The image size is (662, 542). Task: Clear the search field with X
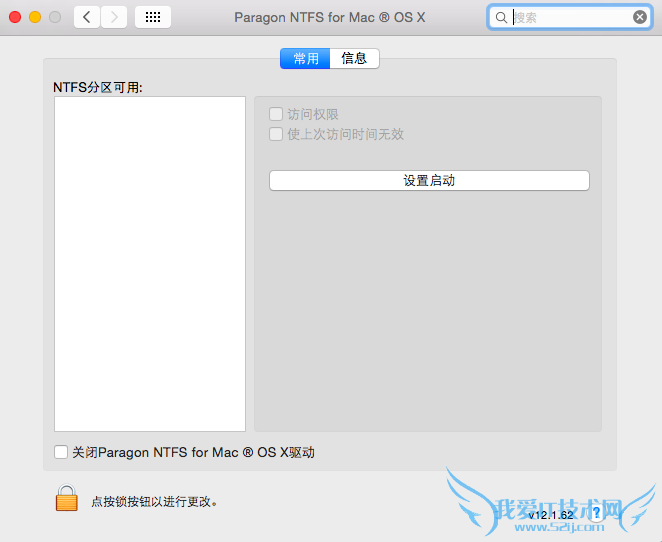point(640,17)
